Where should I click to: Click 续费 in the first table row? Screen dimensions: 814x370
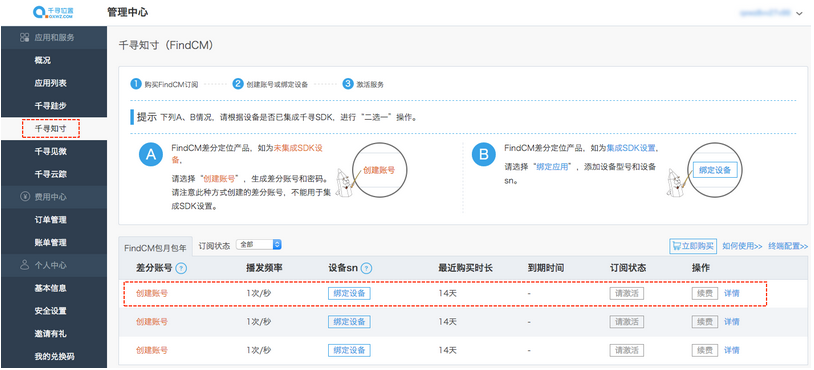coord(705,293)
